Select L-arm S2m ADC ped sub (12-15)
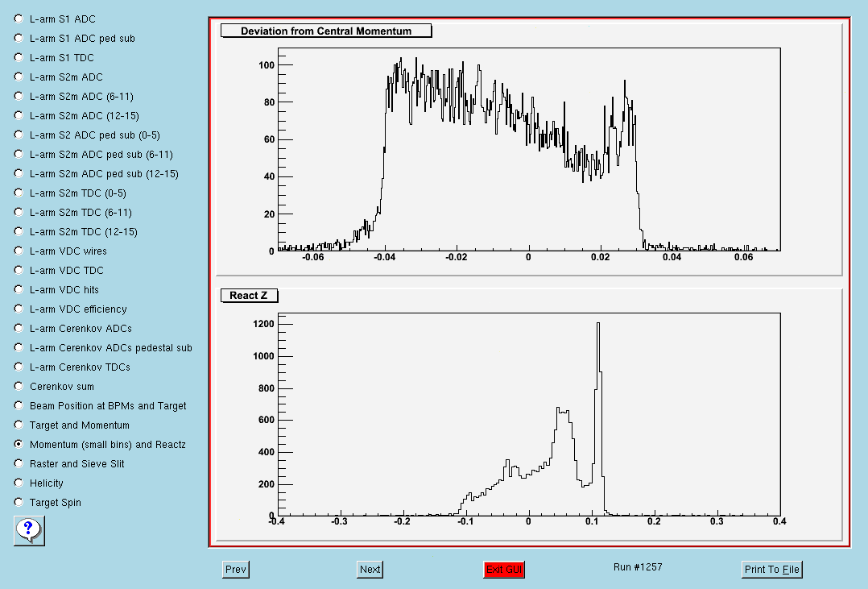 (x=19, y=174)
